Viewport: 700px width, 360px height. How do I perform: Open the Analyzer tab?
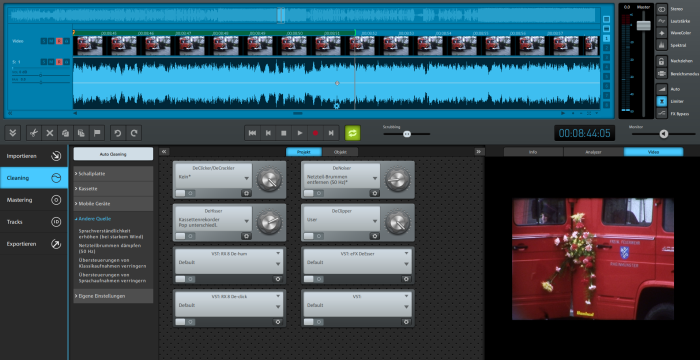[593, 152]
